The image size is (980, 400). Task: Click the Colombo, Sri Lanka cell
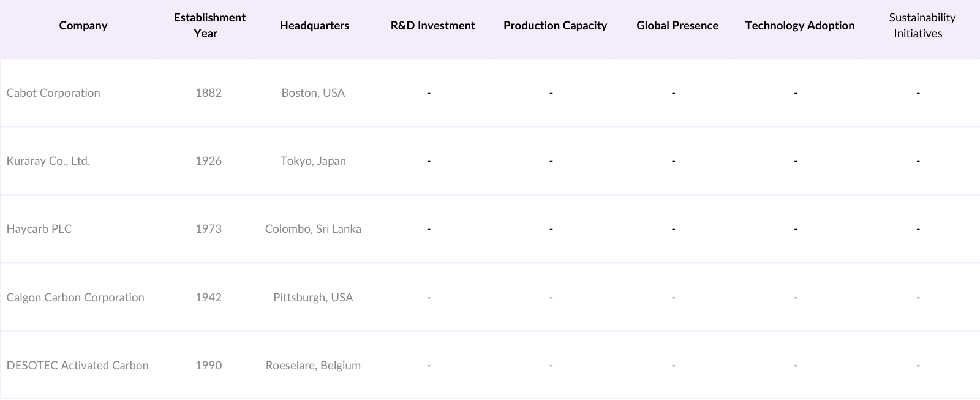[313, 228]
